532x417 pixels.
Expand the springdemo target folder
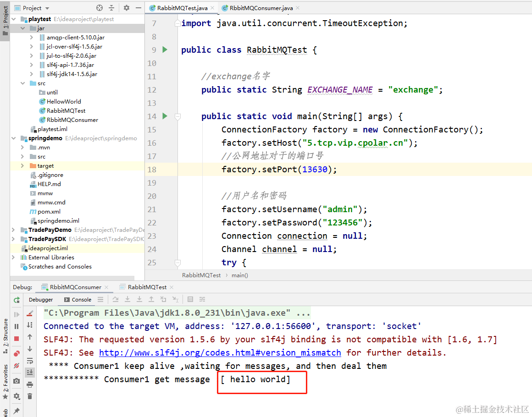point(23,166)
